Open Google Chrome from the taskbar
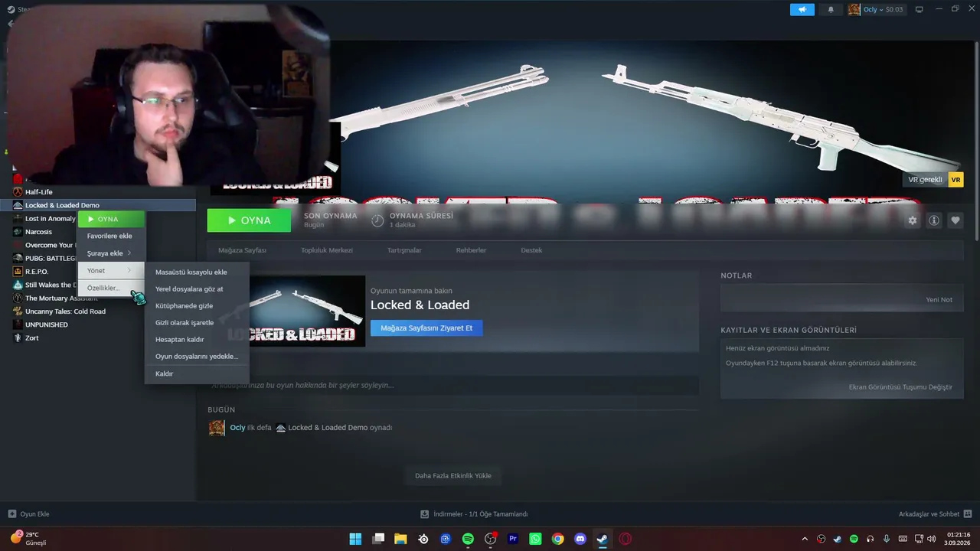 pos(558,539)
